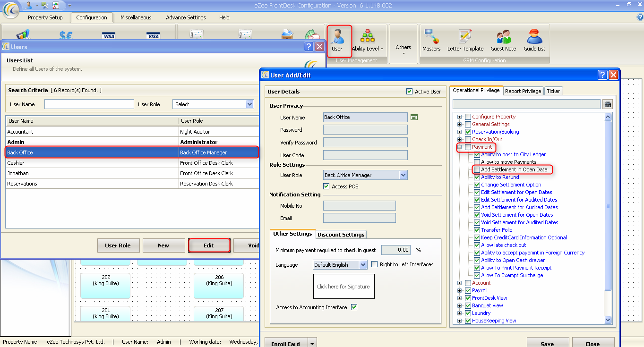644x347 pixels.
Task: Click the User Role button in Users window
Action: [118, 245]
